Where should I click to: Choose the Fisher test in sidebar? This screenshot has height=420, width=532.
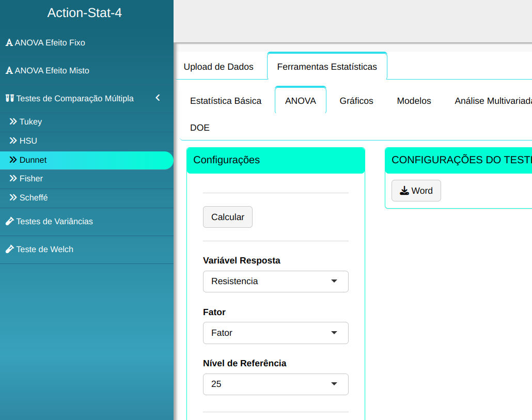(x=31, y=179)
